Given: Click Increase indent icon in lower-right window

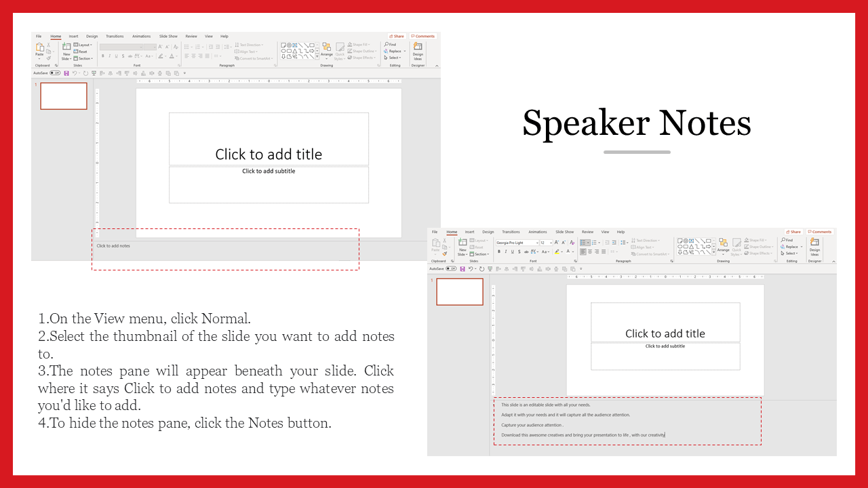Looking at the screenshot, I should [614, 243].
